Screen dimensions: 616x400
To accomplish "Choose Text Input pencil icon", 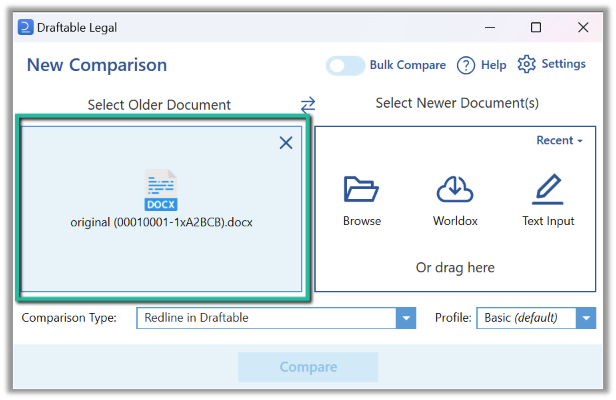I will tap(548, 189).
